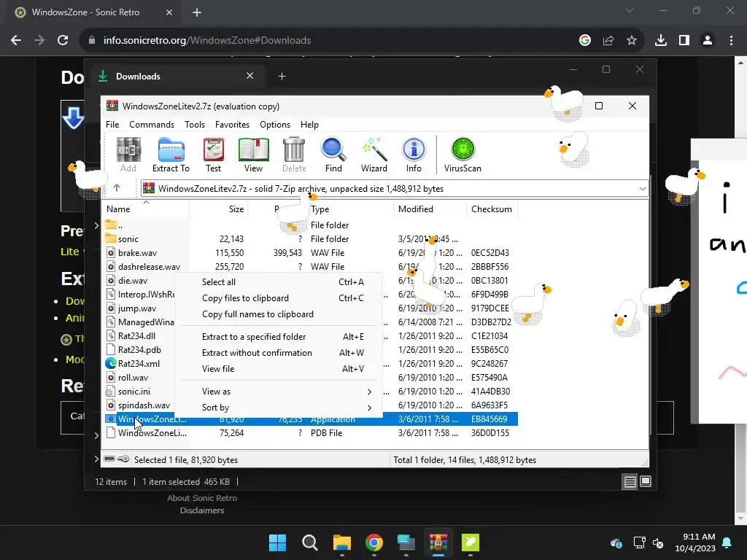This screenshot has width=747, height=560.
Task: Click the About Sonic Retro link
Action: (x=202, y=498)
